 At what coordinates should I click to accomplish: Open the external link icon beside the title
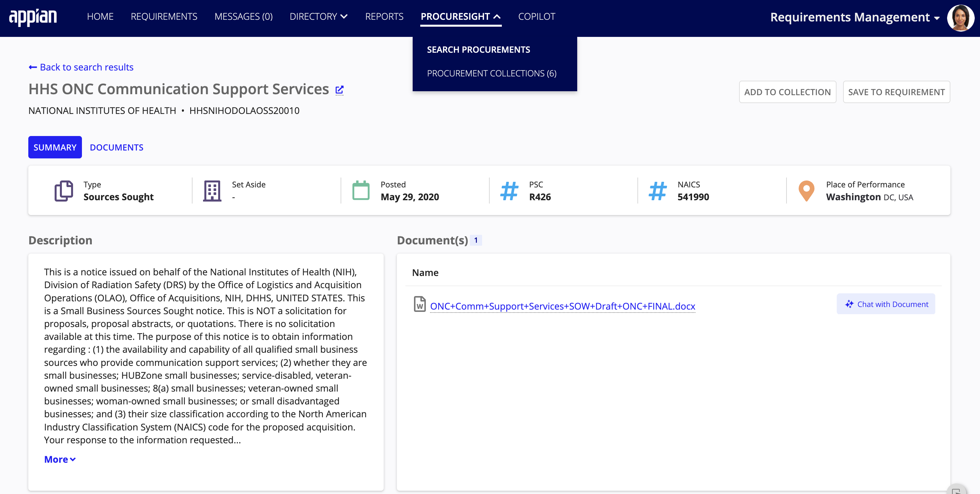point(339,90)
